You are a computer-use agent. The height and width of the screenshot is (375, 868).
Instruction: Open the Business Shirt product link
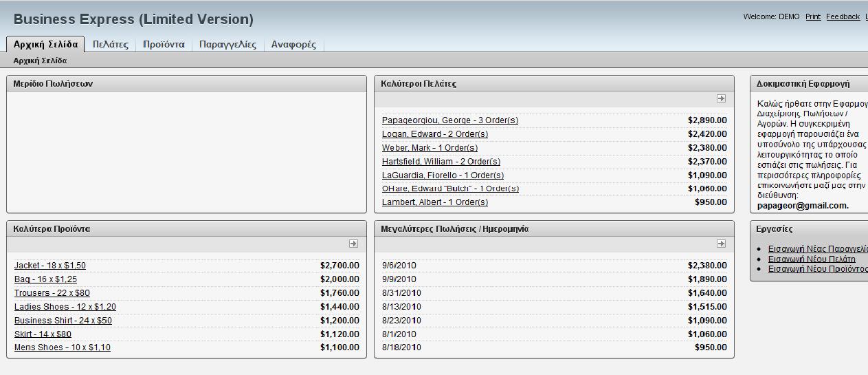tap(63, 321)
